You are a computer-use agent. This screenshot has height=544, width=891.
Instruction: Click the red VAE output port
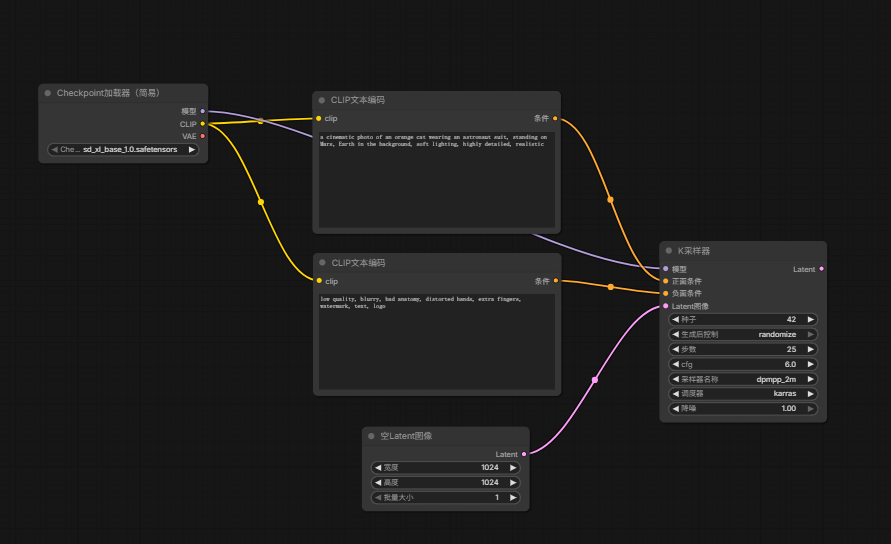point(203,136)
